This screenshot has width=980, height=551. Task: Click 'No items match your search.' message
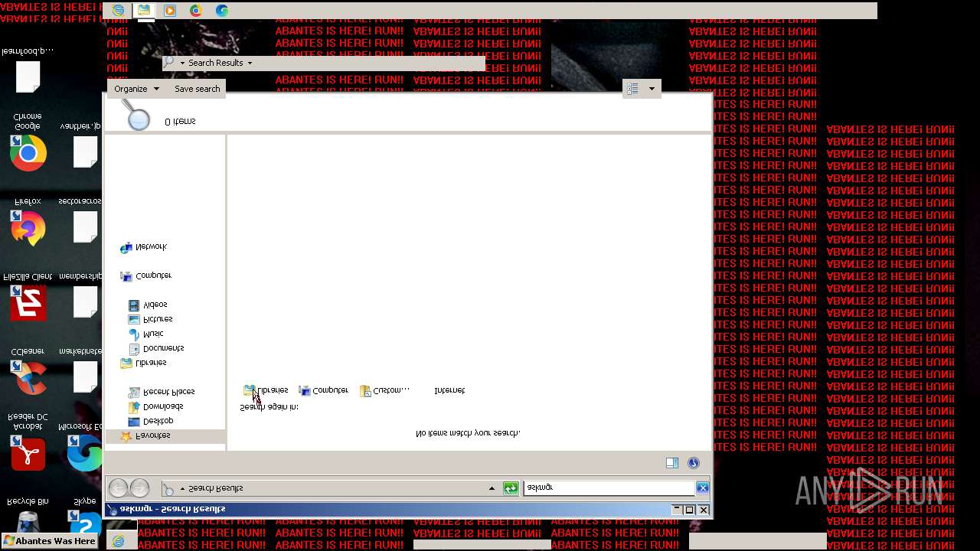click(x=468, y=433)
